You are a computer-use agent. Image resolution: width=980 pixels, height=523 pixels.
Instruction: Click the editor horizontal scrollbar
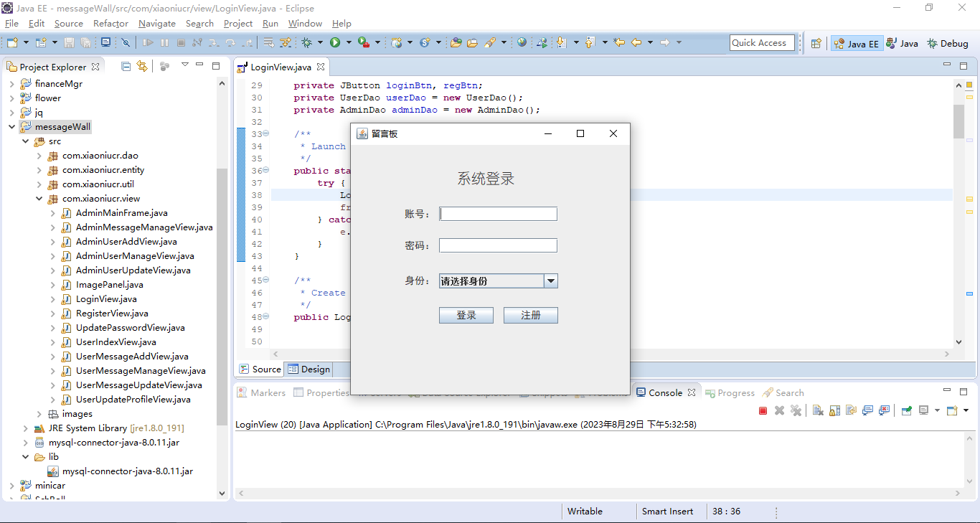pyautogui.click(x=611, y=354)
